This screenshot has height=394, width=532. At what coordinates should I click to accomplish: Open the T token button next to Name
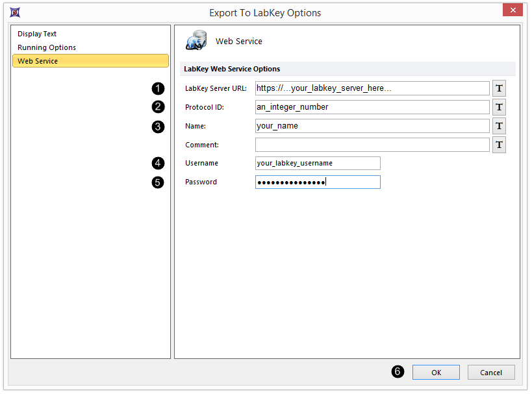(x=499, y=126)
